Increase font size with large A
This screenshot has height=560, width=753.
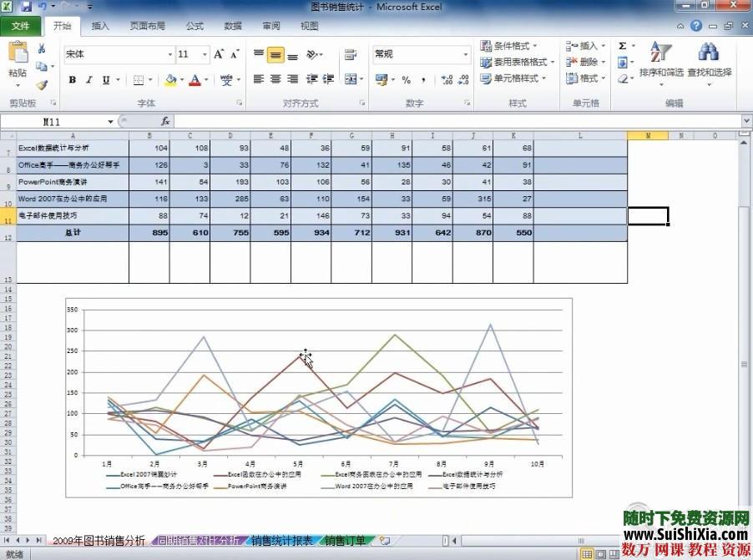[219, 54]
